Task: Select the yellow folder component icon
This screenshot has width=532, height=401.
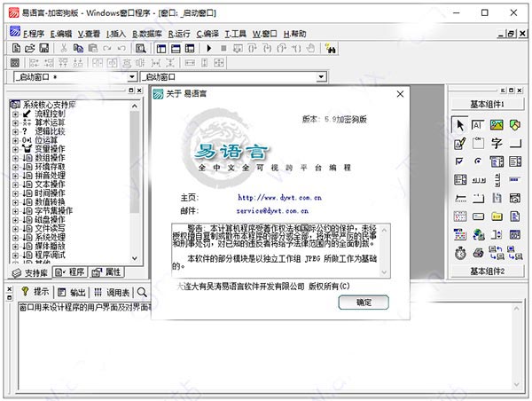Action: (x=497, y=216)
